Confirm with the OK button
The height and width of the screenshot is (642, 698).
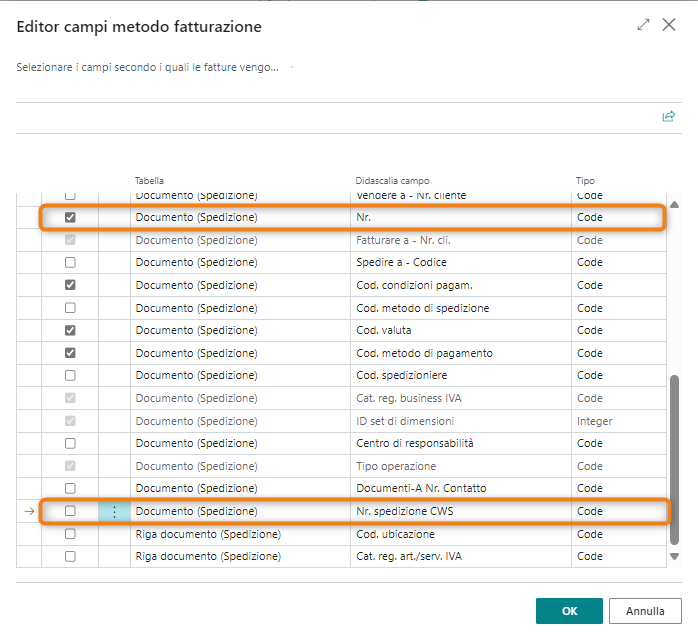click(x=569, y=611)
